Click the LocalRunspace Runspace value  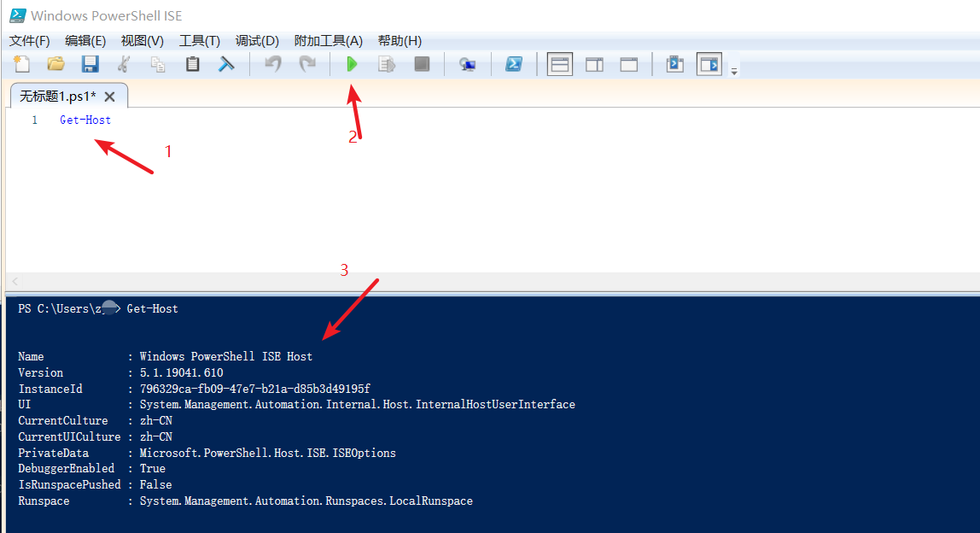306,501
